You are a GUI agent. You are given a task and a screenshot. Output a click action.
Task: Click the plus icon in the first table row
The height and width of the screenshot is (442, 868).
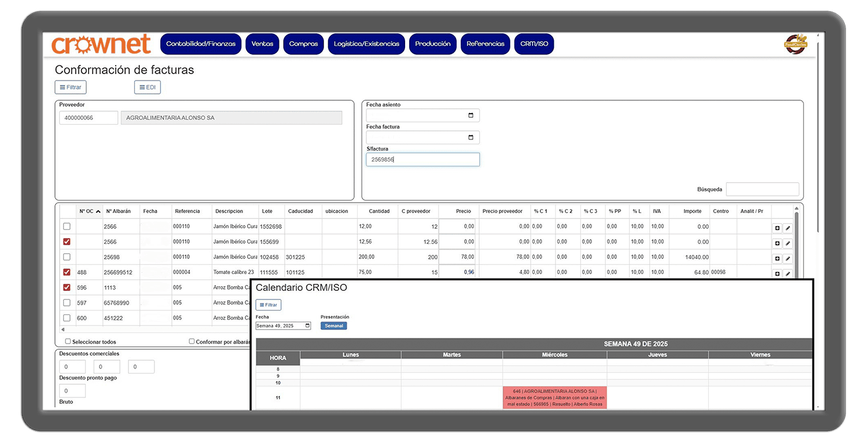777,228
